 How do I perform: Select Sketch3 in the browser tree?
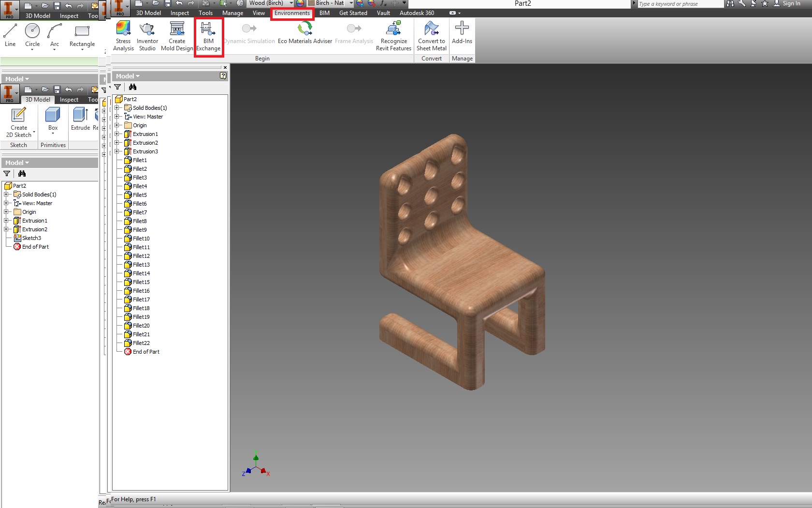tap(31, 238)
